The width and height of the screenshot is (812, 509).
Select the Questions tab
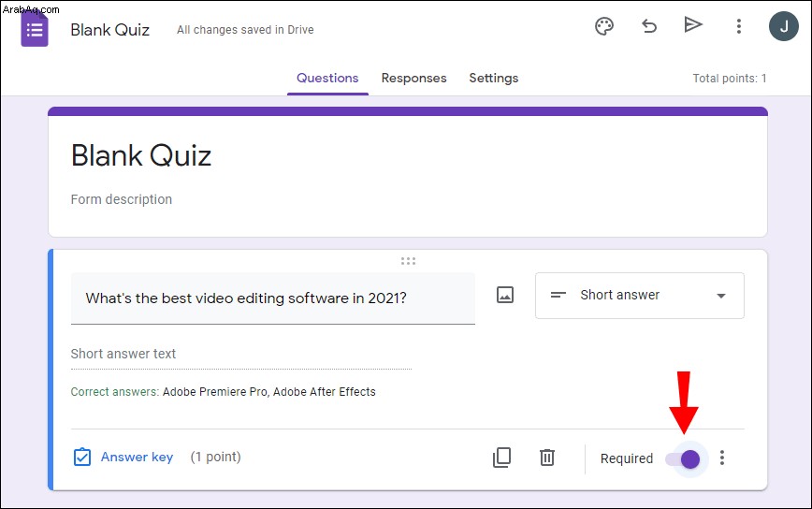(x=327, y=79)
